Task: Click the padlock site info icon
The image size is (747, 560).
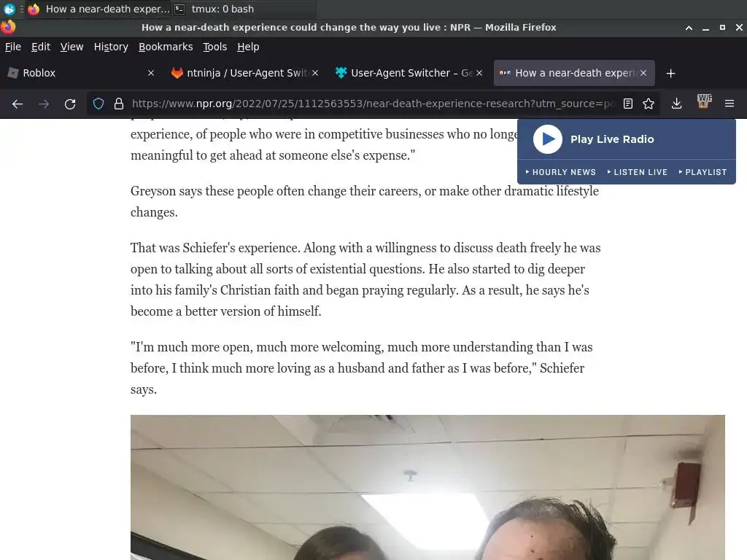Action: 119,104
